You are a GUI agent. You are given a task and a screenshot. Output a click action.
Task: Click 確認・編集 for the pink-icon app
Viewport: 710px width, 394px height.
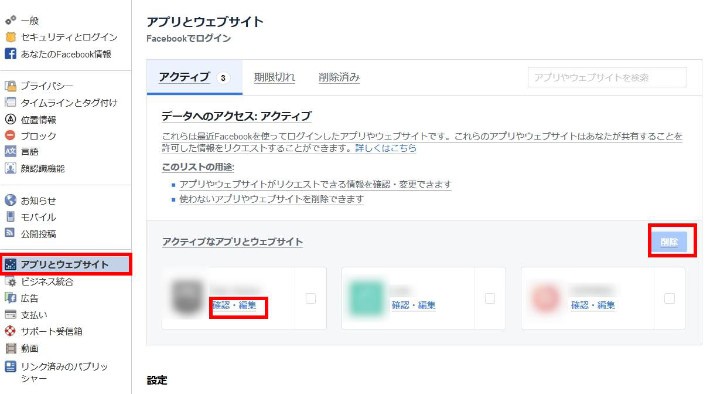click(593, 305)
